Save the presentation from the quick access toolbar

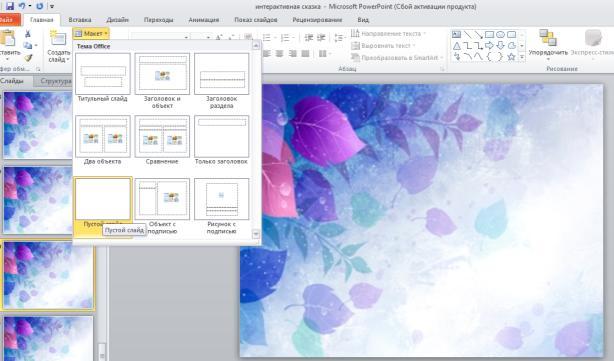[x=10, y=6]
